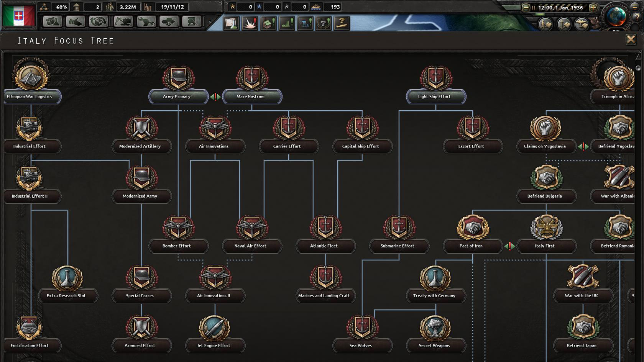Click the focus tree vertical scrollbar handle
Image resolution: width=644 pixels, height=362 pixels.
coord(638,68)
